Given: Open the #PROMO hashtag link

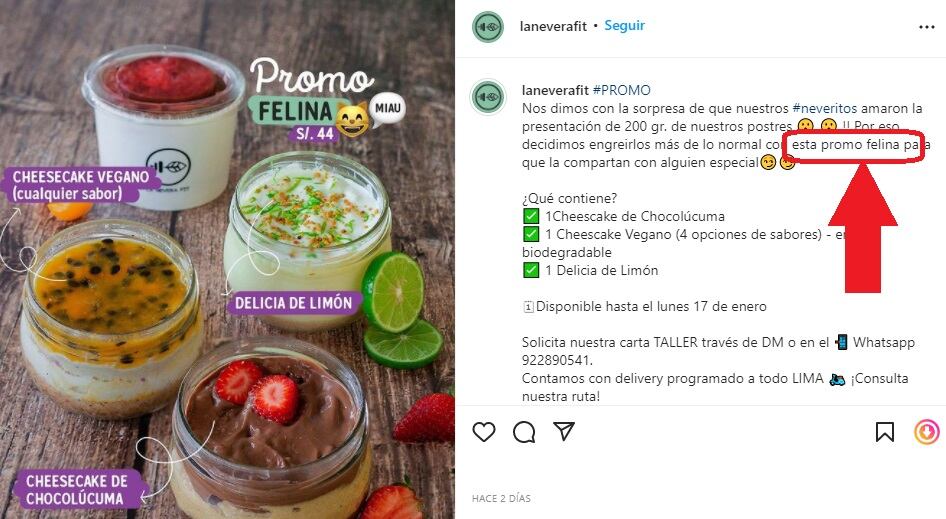Looking at the screenshot, I should click(x=621, y=91).
